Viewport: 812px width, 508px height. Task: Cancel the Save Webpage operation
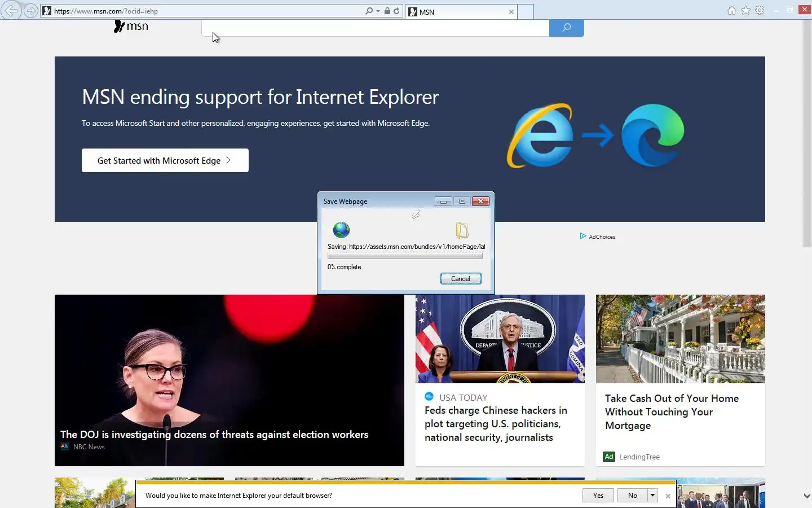click(461, 279)
